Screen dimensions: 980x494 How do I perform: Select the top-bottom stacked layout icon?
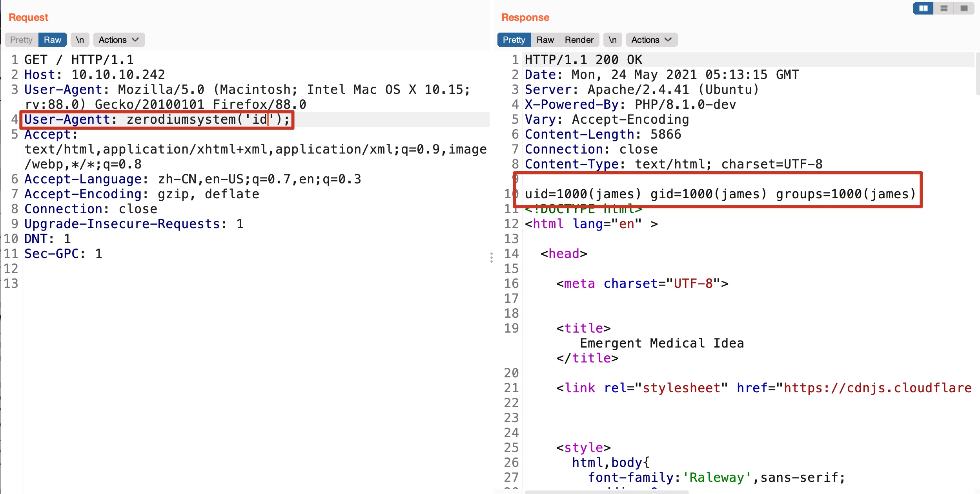pos(944,8)
